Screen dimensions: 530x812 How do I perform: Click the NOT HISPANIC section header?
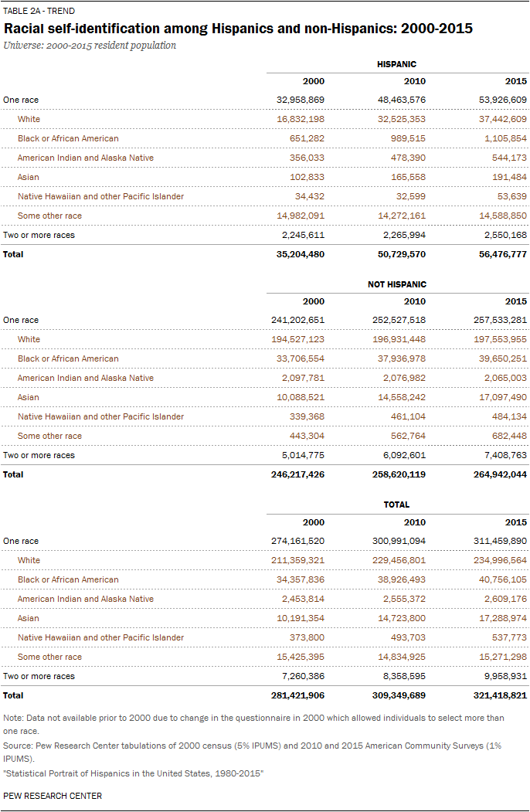click(x=396, y=284)
